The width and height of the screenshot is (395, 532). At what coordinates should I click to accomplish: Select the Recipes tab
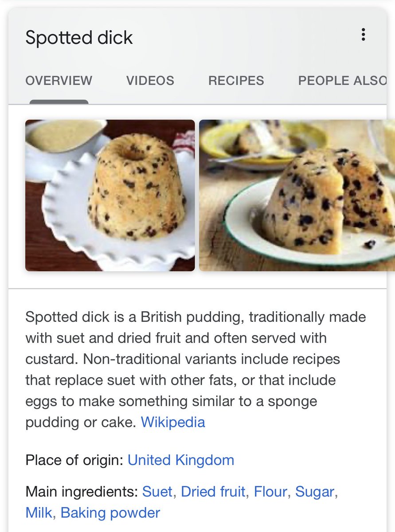(236, 81)
